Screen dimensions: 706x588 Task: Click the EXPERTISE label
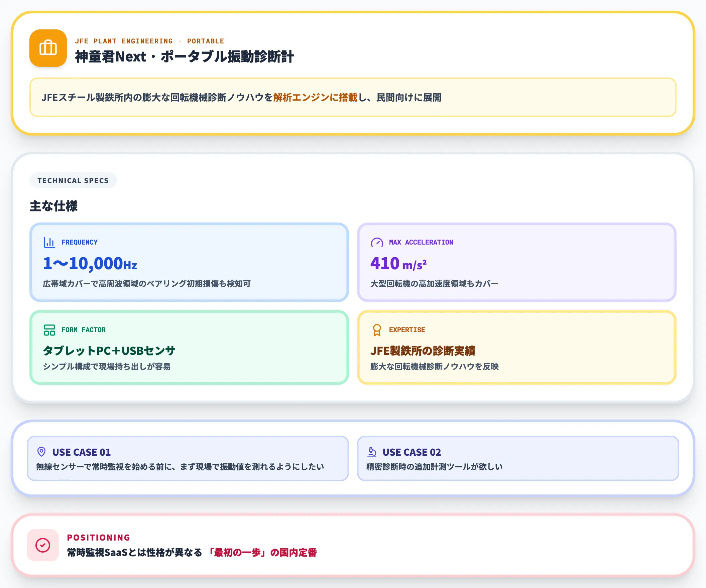pos(407,330)
